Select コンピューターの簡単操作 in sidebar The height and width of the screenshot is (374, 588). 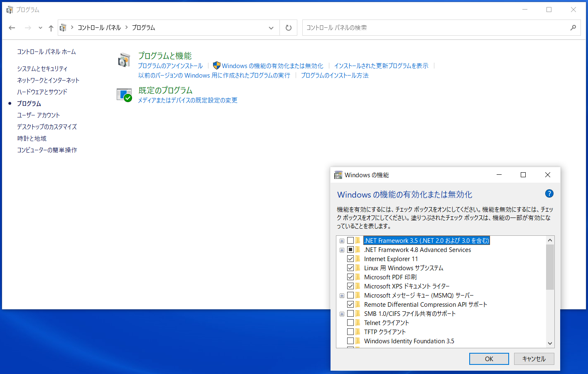pyautogui.click(x=47, y=150)
